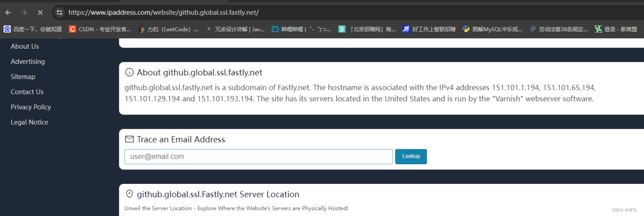Open the Privacy Policy link
This screenshot has width=644, height=216.
coord(31,107)
